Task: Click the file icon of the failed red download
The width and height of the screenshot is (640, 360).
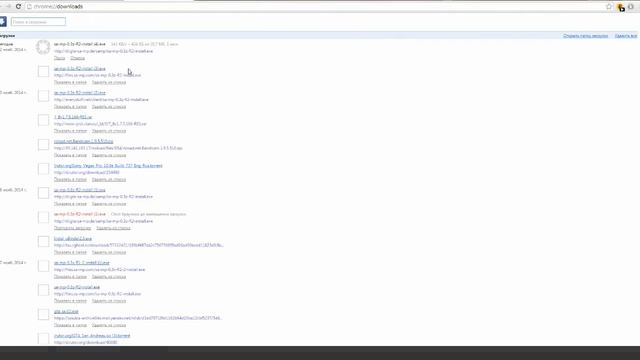Action: 43,218
